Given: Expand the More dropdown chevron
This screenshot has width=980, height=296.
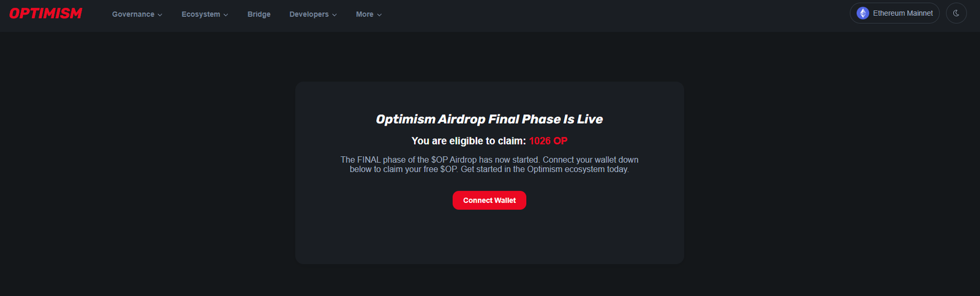Looking at the screenshot, I should click(379, 15).
